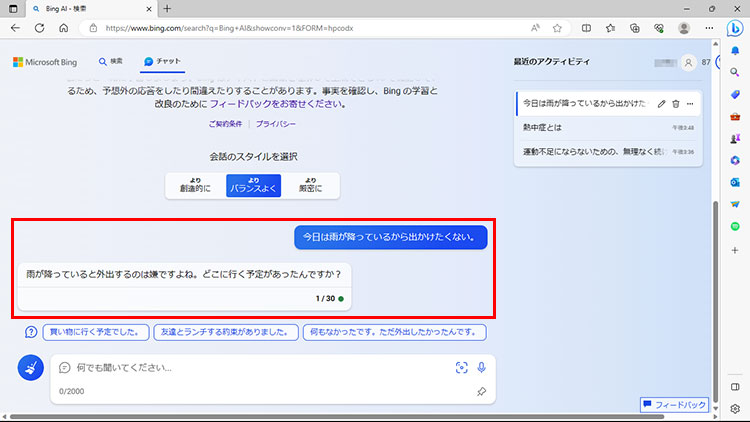Click the pin icon in chat box
Image resolution: width=750 pixels, height=422 pixels.
pyautogui.click(x=481, y=392)
